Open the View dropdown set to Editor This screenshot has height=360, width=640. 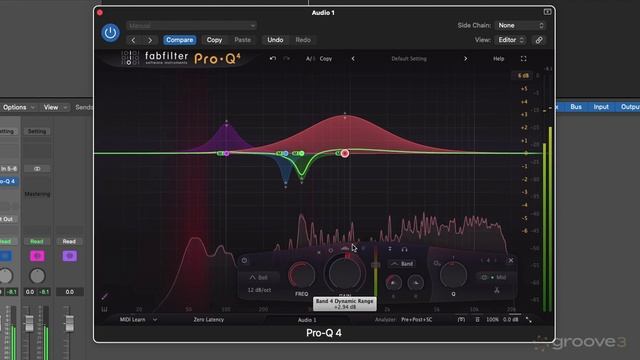pyautogui.click(x=511, y=40)
